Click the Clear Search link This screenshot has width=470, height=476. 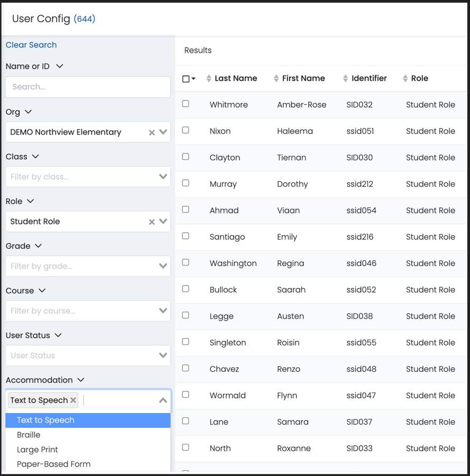click(x=31, y=45)
